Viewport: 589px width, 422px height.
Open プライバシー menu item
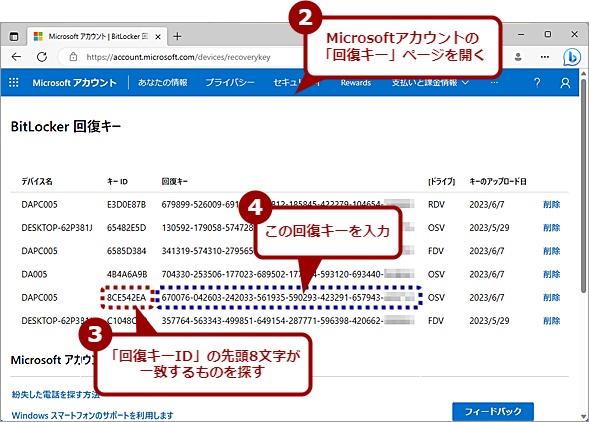[230, 82]
